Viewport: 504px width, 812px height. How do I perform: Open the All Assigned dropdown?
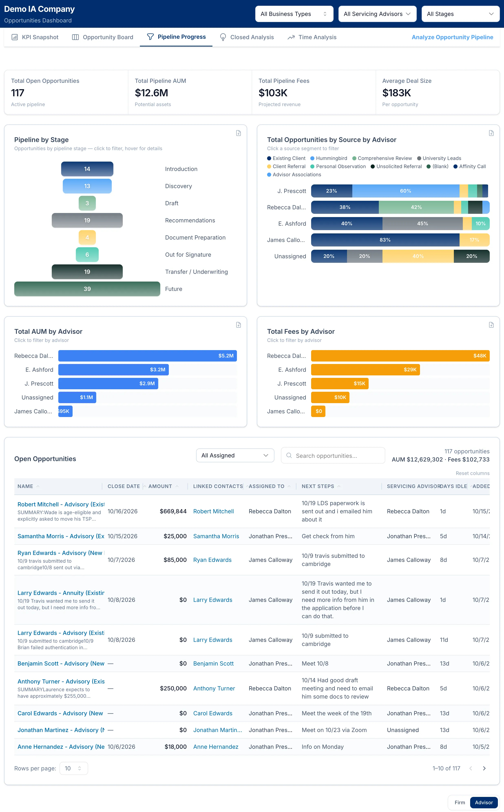(235, 456)
